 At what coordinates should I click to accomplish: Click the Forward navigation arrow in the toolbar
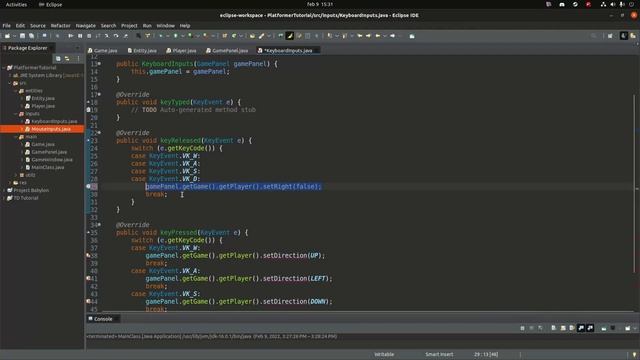pos(393,36)
